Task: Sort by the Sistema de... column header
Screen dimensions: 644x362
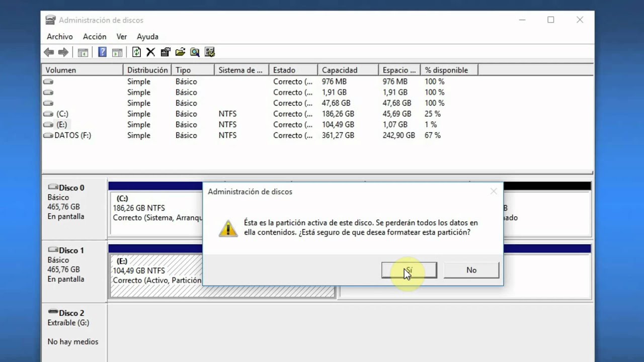Action: [242, 70]
